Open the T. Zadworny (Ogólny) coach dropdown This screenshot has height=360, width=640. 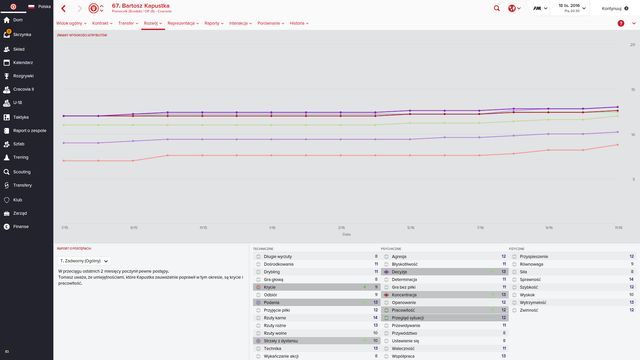84,261
